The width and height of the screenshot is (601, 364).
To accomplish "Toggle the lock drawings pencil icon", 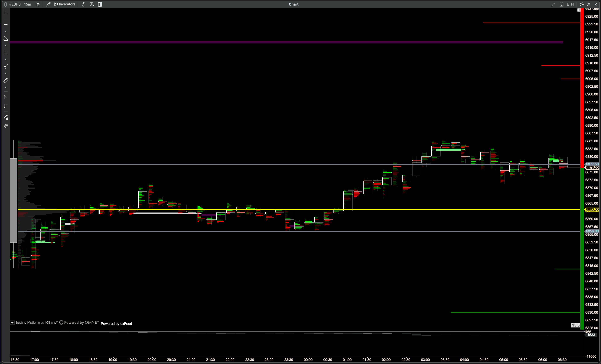I will click(x=6, y=117).
